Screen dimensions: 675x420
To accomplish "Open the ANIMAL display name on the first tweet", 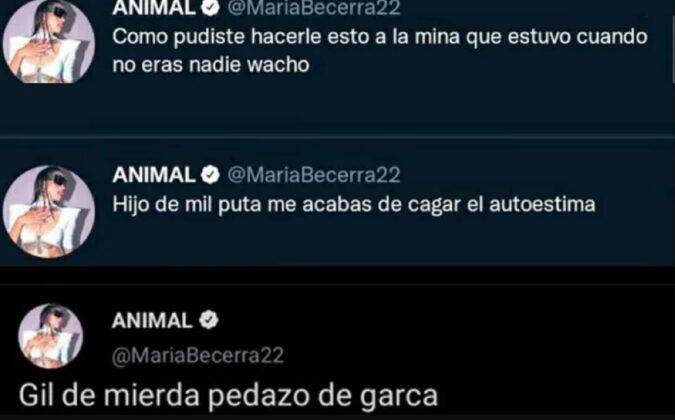I will 154,7.
